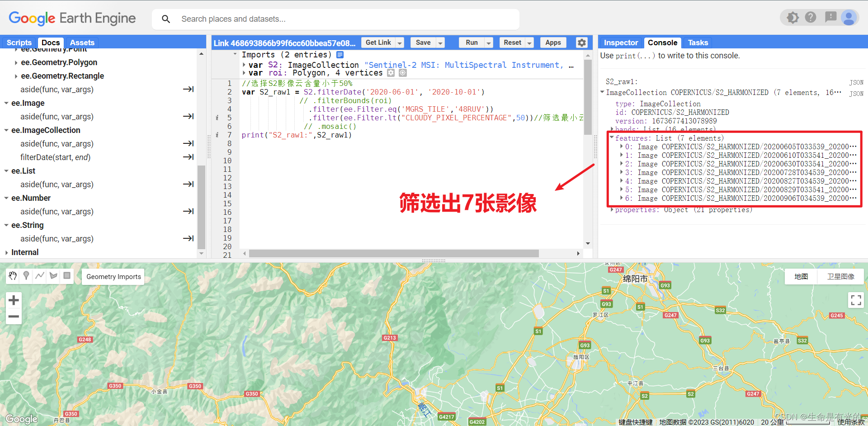Click the 键盘快捷键 map link
Image resolution: width=868 pixels, height=426 pixels.
pyautogui.click(x=636, y=422)
